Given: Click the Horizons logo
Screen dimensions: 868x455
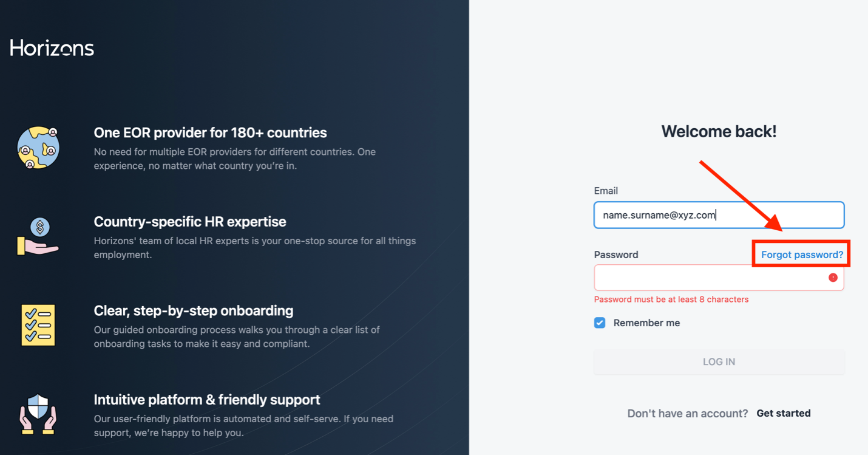Looking at the screenshot, I should pyautogui.click(x=52, y=48).
